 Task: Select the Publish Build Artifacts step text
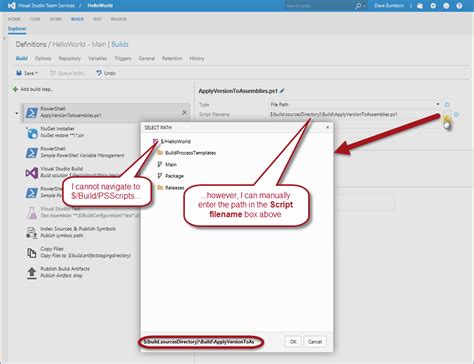(x=65, y=272)
